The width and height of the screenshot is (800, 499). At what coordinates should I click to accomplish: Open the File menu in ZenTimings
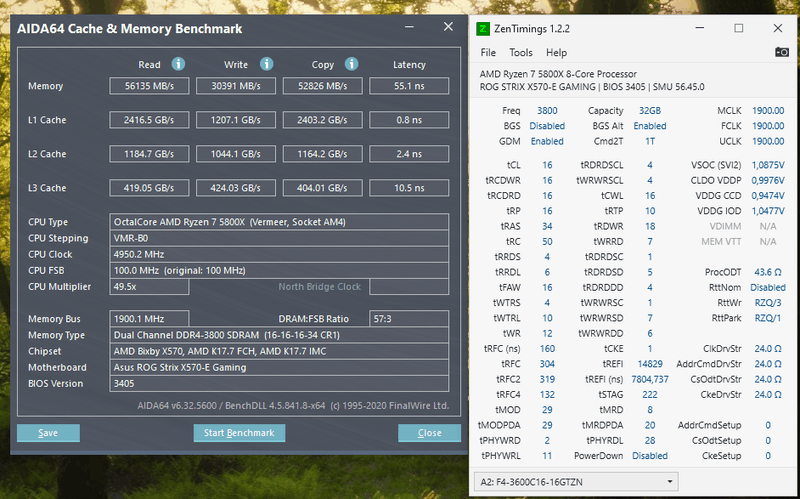pos(488,53)
